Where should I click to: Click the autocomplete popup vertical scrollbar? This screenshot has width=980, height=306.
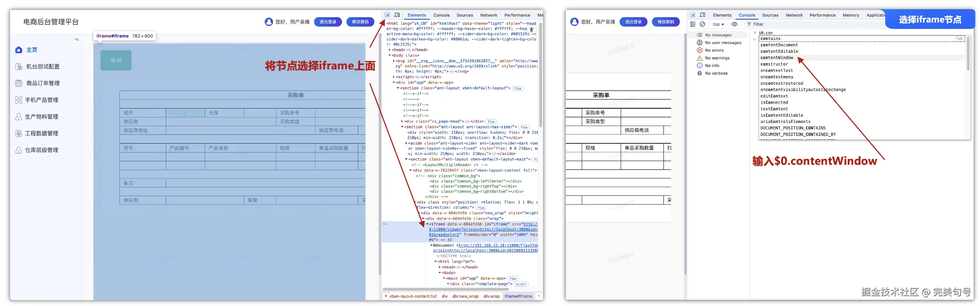point(968,54)
